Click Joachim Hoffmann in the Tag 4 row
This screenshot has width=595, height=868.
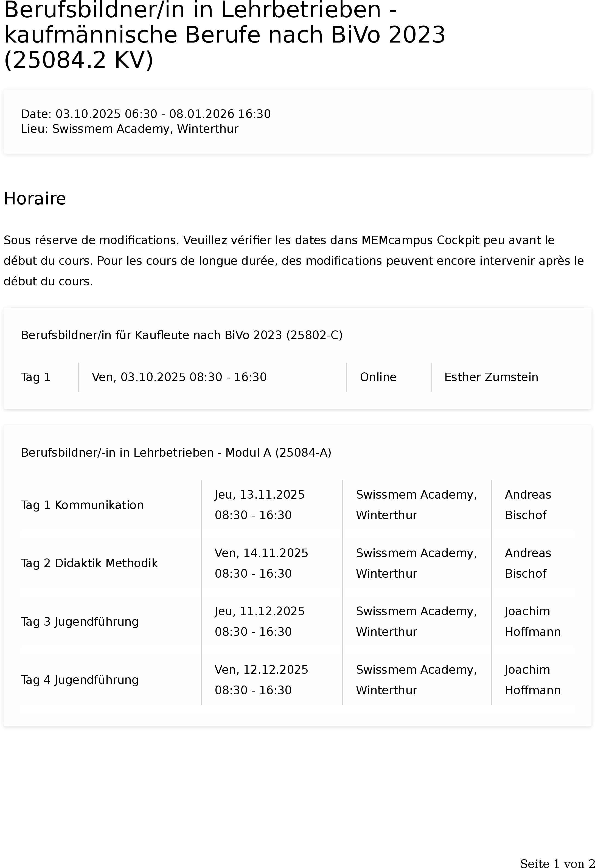tap(533, 680)
